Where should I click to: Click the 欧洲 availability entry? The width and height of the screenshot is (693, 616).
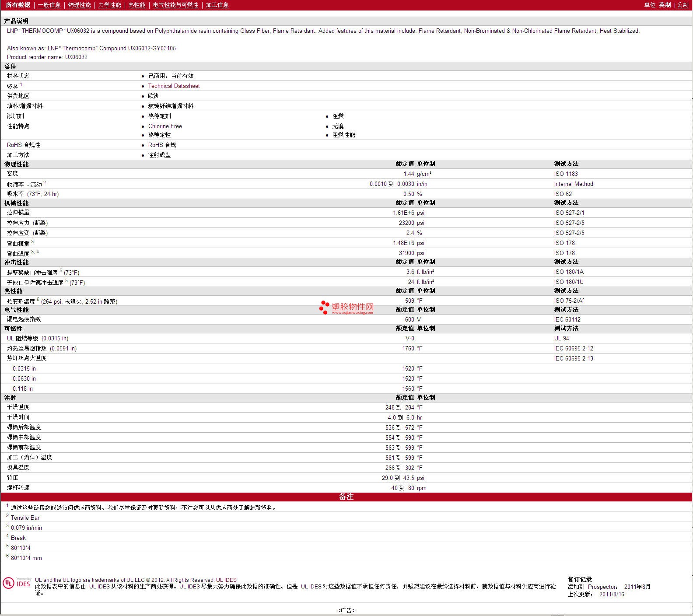point(154,96)
